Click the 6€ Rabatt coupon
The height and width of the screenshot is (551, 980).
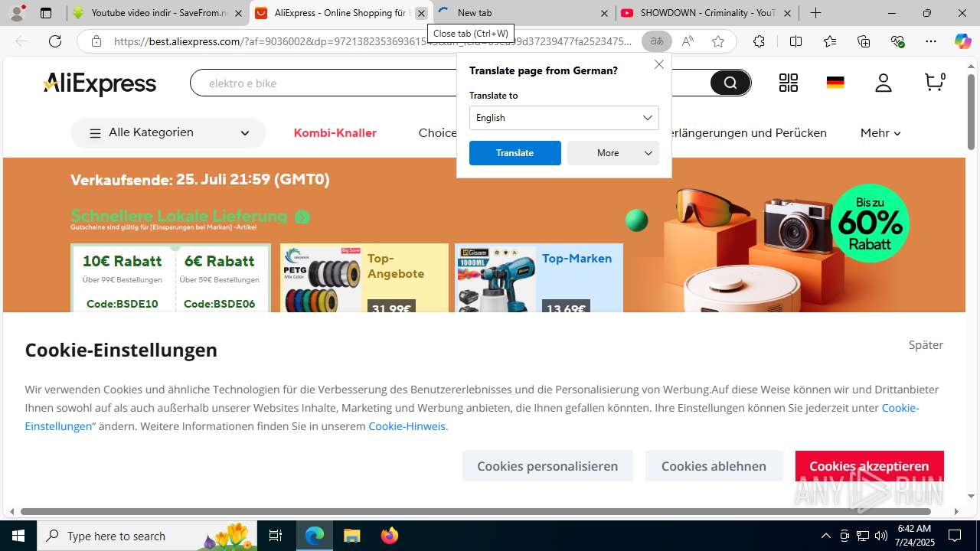(x=220, y=281)
